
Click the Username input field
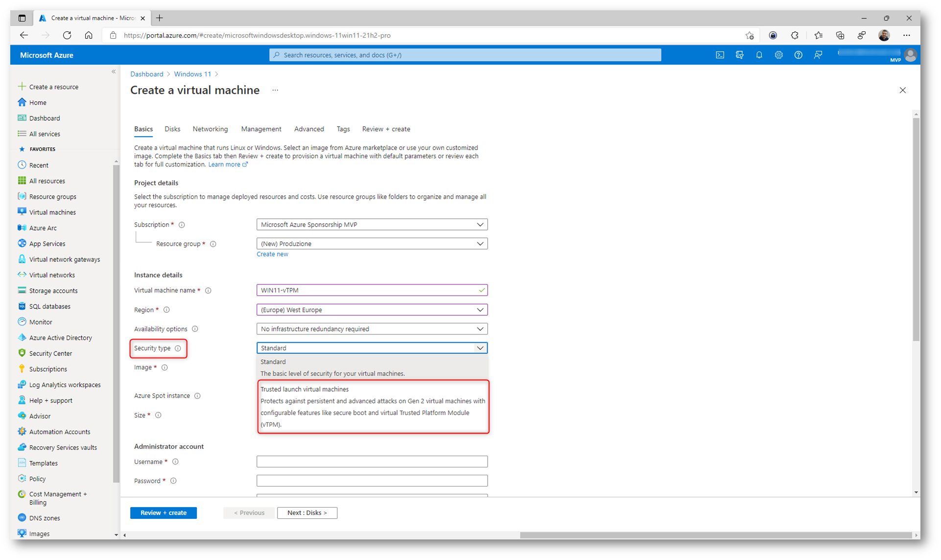(x=372, y=461)
